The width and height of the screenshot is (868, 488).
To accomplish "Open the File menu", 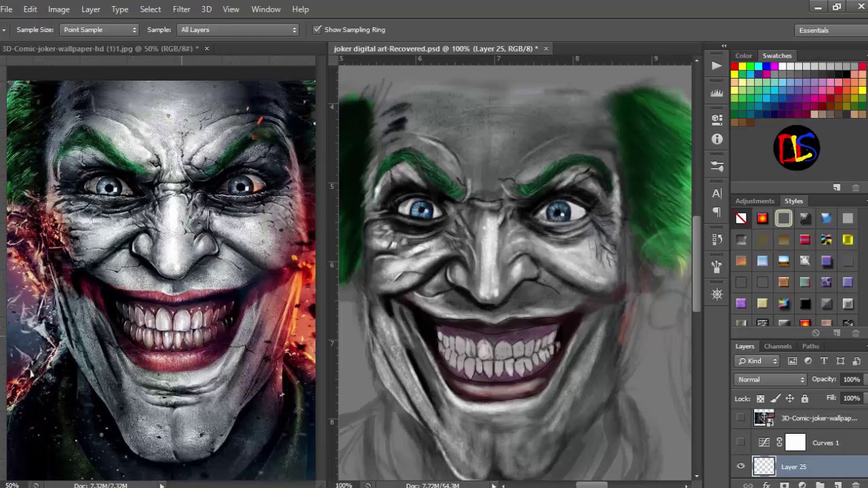I will pyautogui.click(x=6, y=9).
